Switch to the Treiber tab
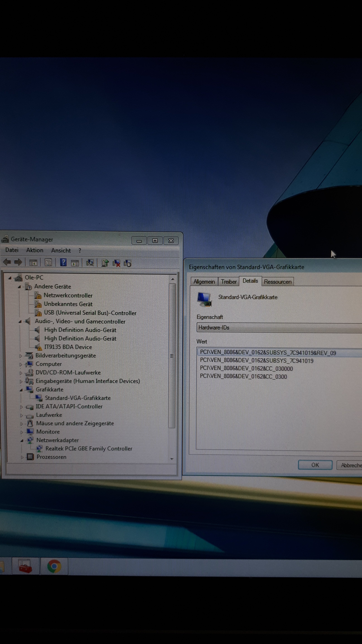362x644 pixels. [x=229, y=281]
